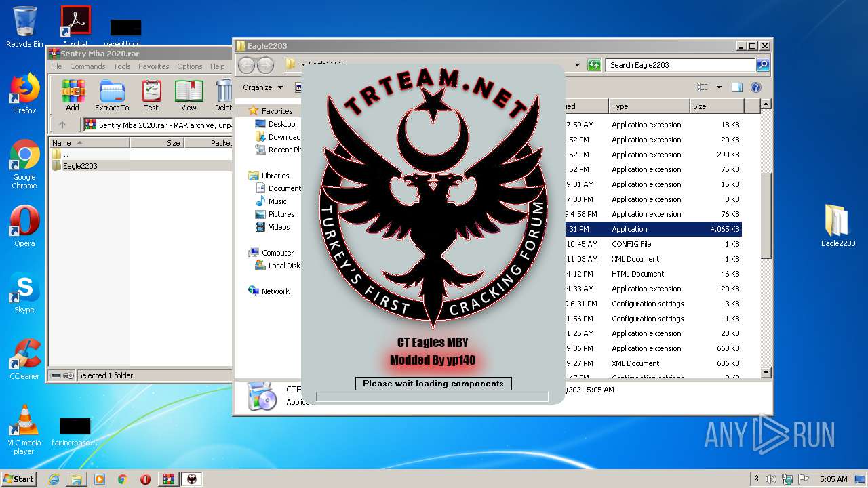Select Network in the navigation pane

[x=269, y=291]
